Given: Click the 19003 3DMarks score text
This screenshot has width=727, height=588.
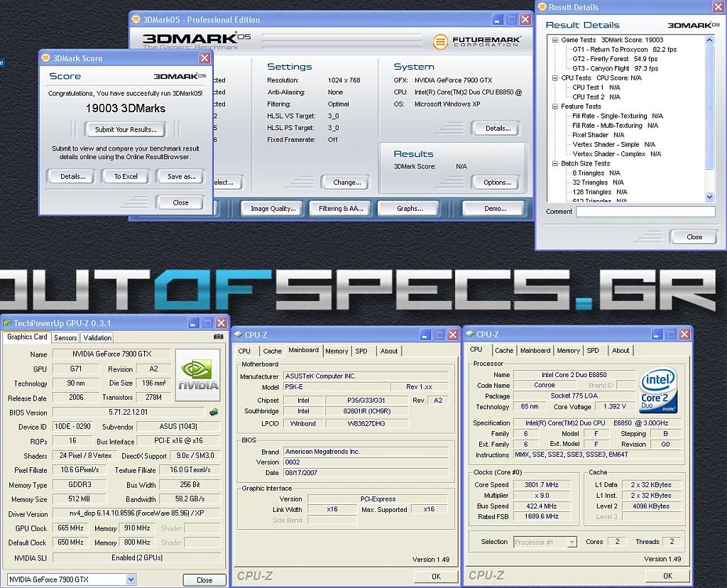Looking at the screenshot, I should coord(125,108).
